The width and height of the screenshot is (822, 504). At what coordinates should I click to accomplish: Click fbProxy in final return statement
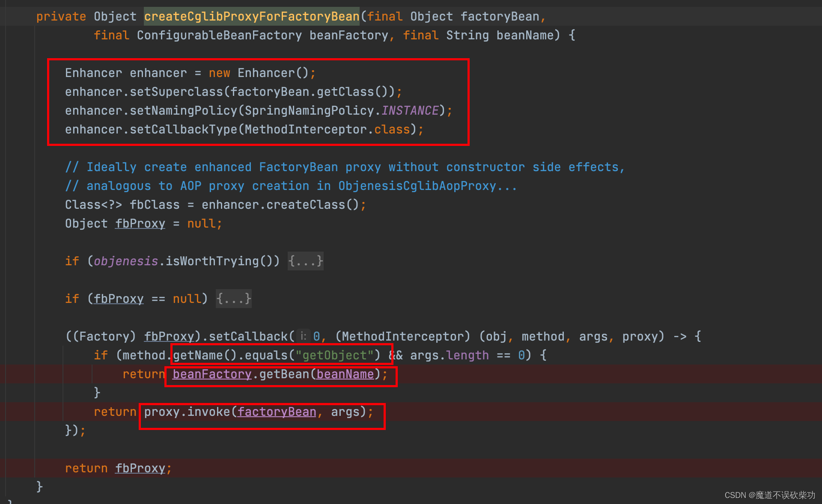click(140, 468)
